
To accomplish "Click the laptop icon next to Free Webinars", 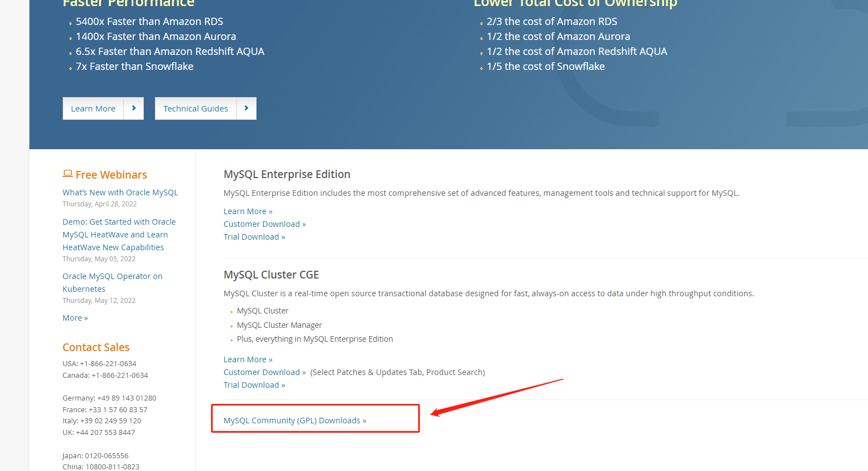I will [68, 174].
